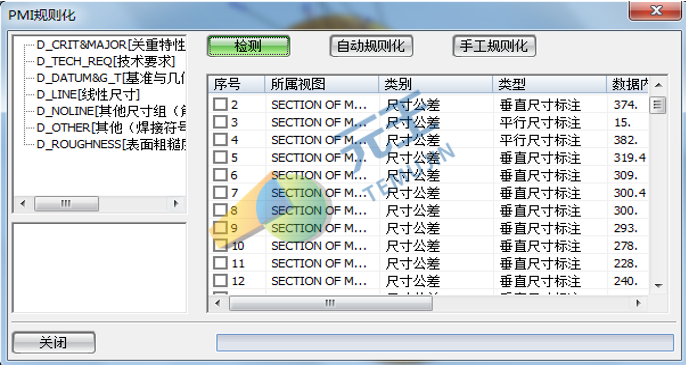Image resolution: width=686 pixels, height=365 pixels.
Task: Click tree panel scroll left arrow
Action: tap(23, 204)
